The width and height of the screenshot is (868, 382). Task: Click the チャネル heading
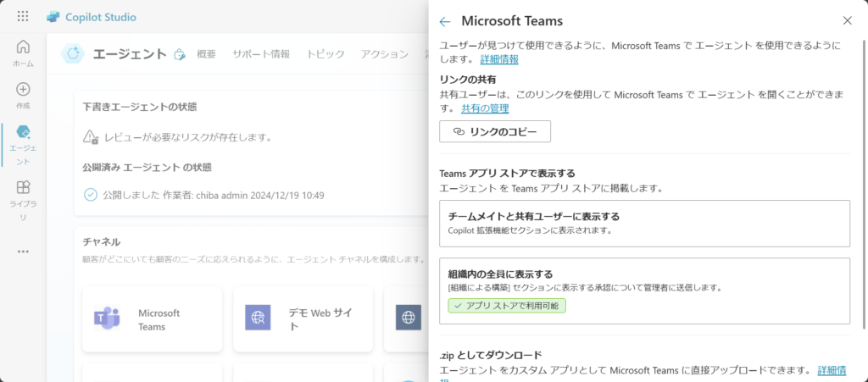102,241
